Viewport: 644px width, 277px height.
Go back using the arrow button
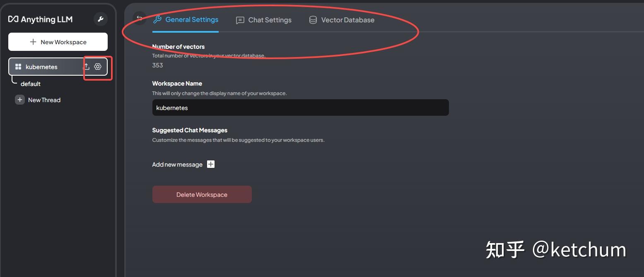[140, 18]
